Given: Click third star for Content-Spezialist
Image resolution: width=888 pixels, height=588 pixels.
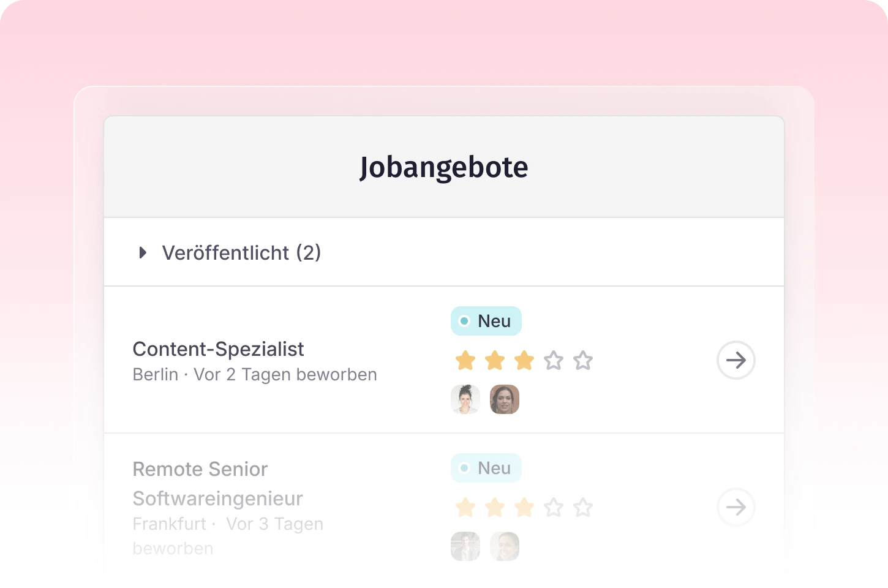Looking at the screenshot, I should tap(524, 360).
